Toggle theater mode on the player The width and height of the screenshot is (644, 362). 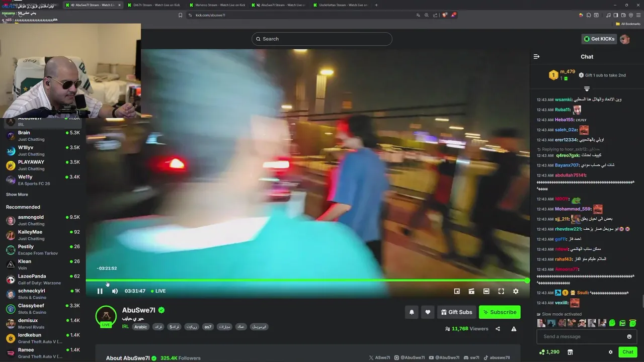click(486, 291)
